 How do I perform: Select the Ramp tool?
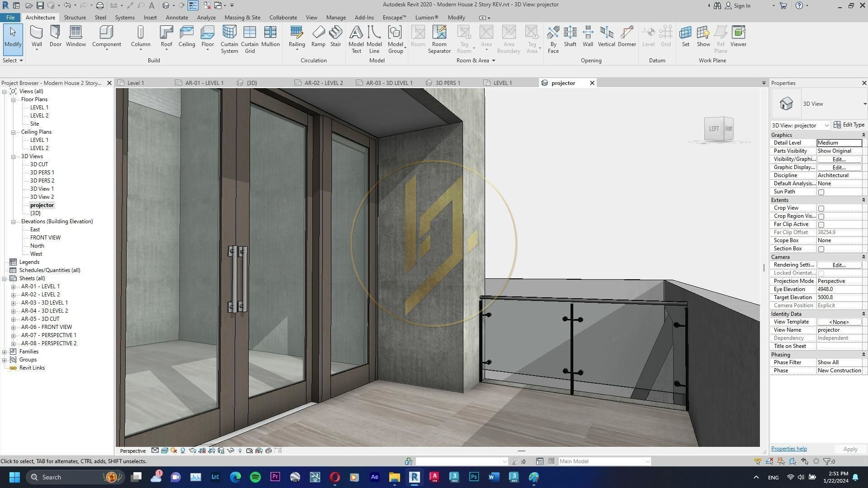point(318,37)
